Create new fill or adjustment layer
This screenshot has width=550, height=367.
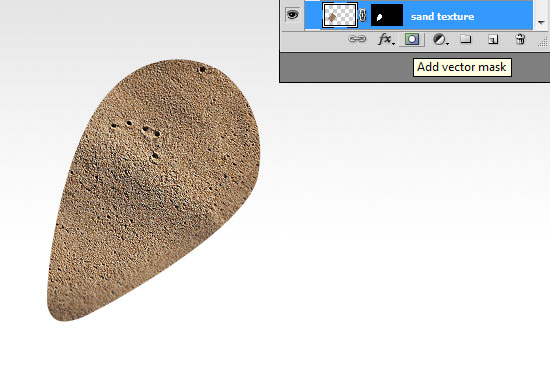point(440,39)
